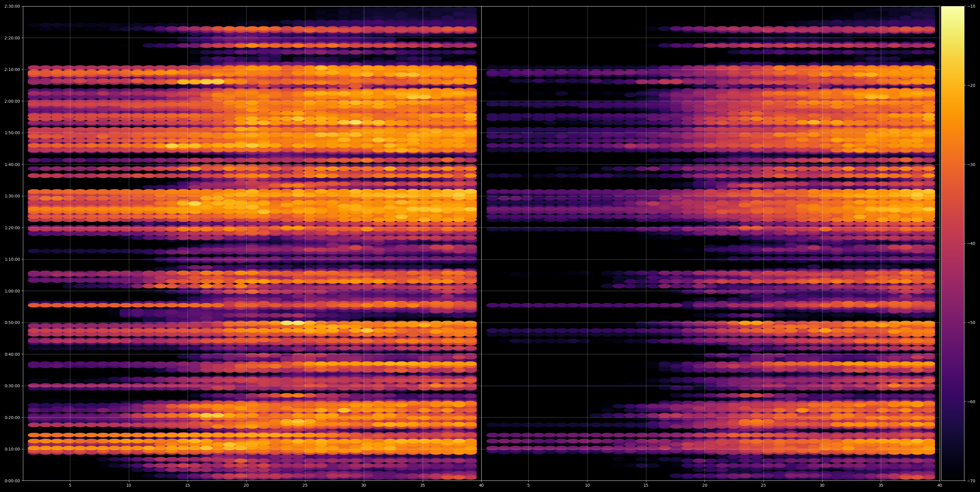The image size is (980, 492).
Task: Select the 2:00:00 y-axis tick label
Action: (x=12, y=101)
